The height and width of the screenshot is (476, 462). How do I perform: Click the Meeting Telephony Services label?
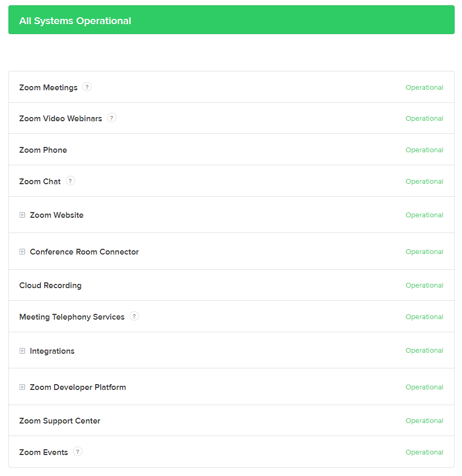pyautogui.click(x=72, y=317)
